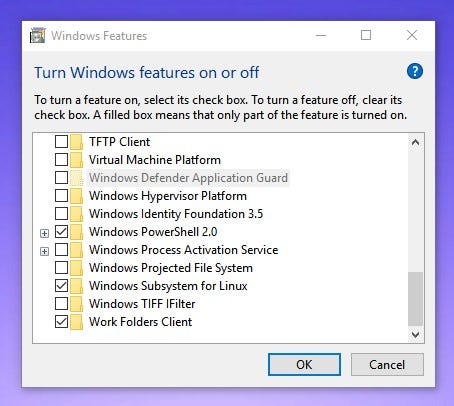454x406 pixels.
Task: Expand the Windows PowerShell 2.0 tree node
Action: [x=44, y=233]
